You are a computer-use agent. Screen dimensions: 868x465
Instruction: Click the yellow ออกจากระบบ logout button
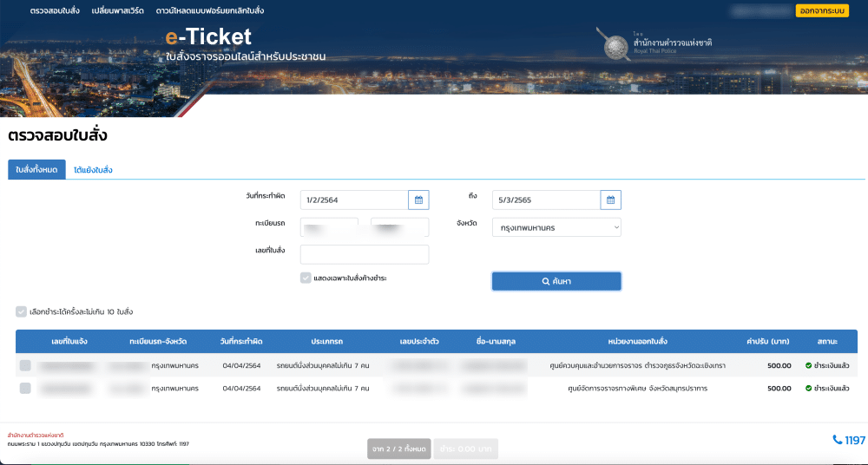coord(821,10)
